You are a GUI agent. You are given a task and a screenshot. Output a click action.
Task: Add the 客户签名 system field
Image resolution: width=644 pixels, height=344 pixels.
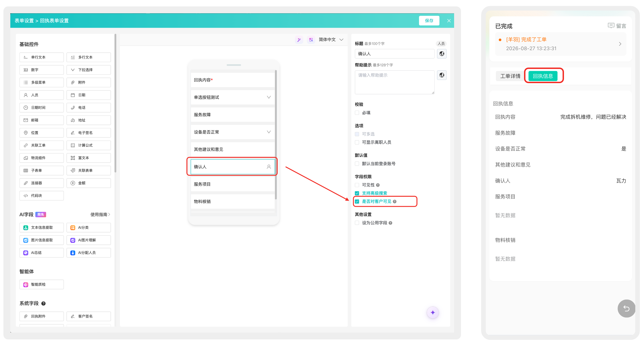(x=89, y=316)
